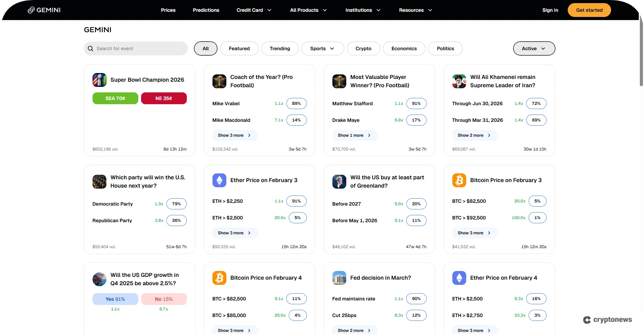644x334 pixels.
Task: Select the Crypto filter tab
Action: coord(363,48)
